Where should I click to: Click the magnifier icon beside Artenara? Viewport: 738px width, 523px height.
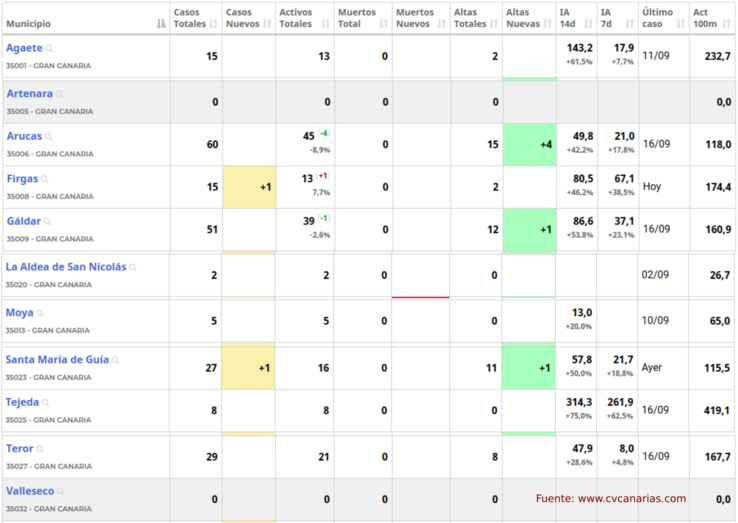coord(59,94)
